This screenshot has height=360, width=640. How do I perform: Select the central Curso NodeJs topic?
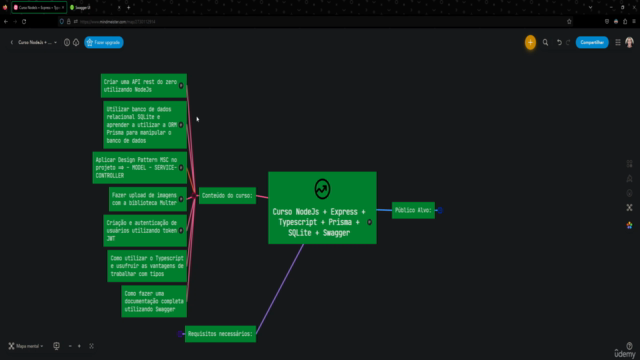click(x=322, y=208)
